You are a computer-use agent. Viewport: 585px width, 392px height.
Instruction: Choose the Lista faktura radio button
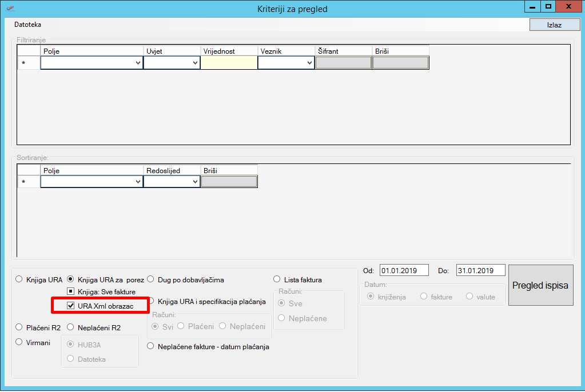[x=277, y=279]
